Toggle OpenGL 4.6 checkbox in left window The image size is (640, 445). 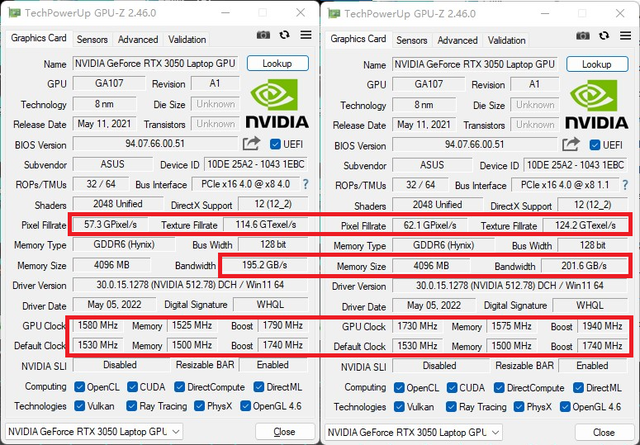point(245,406)
